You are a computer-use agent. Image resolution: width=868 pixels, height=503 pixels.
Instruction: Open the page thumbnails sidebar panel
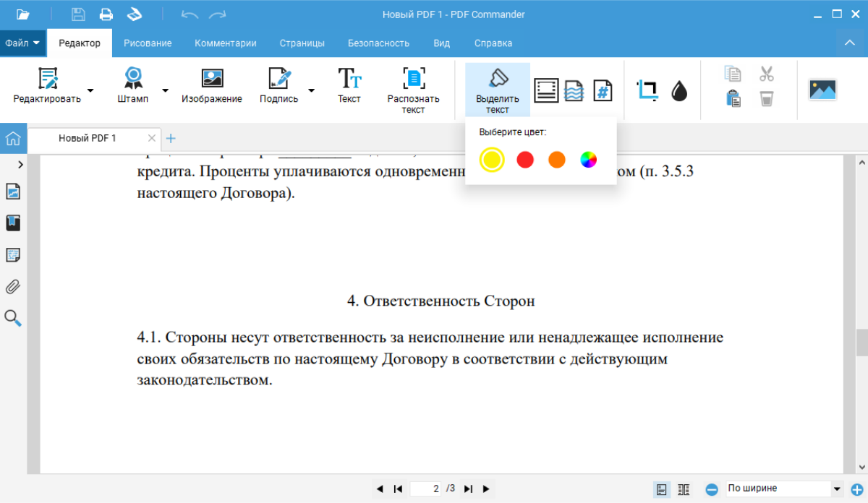[13, 192]
